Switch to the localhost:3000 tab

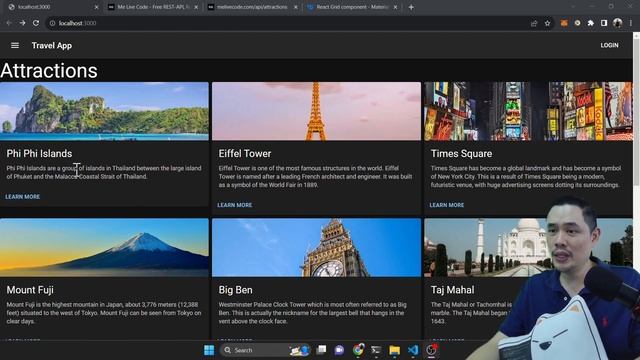click(x=52, y=7)
